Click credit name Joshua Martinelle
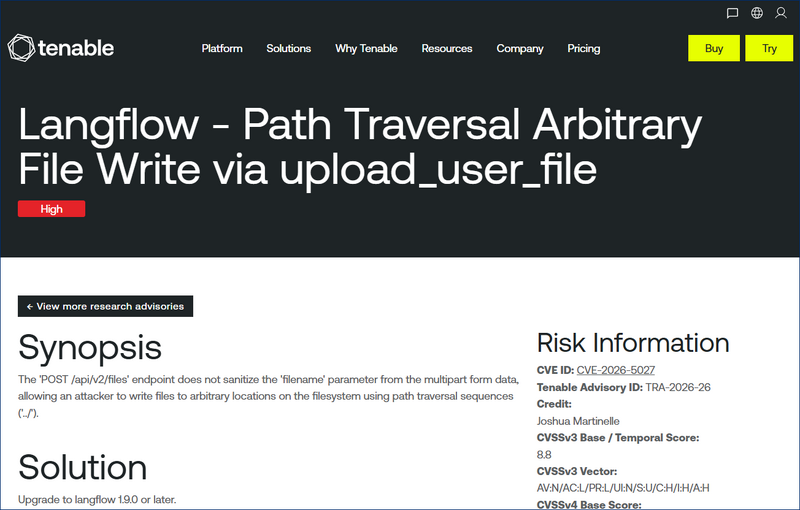This screenshot has width=800, height=510. 578,421
